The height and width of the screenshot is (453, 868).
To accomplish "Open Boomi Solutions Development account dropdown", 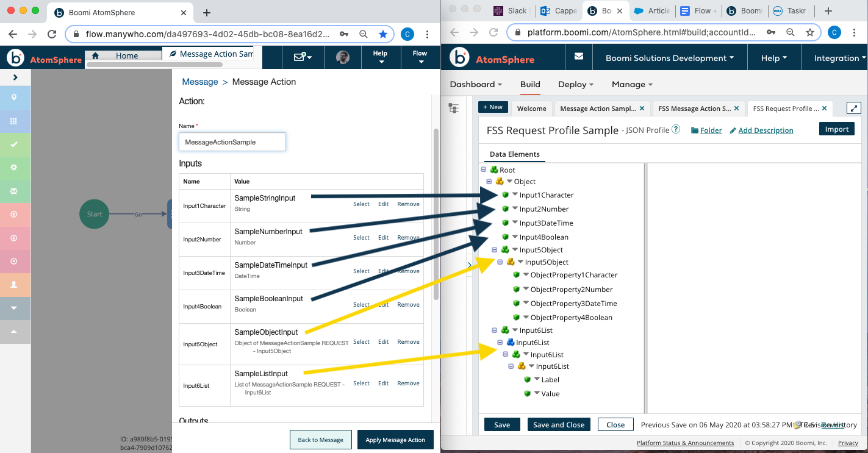I will click(x=670, y=58).
